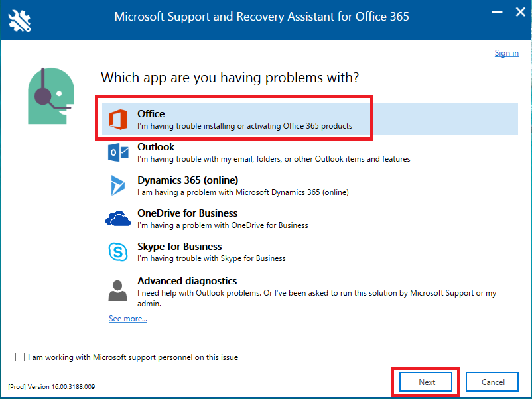This screenshot has height=399, width=532.
Task: Click the Prod Version 16.00.3188.009 label
Action: (x=52, y=387)
